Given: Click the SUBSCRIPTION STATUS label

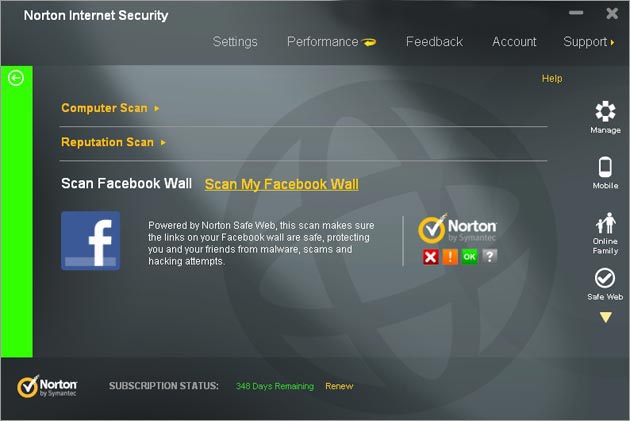Looking at the screenshot, I should (164, 386).
